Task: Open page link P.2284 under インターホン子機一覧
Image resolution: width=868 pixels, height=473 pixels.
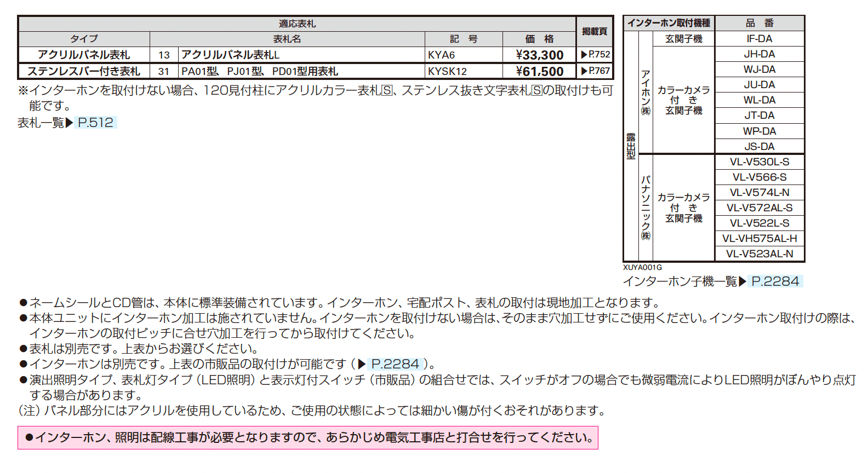Action: (775, 281)
